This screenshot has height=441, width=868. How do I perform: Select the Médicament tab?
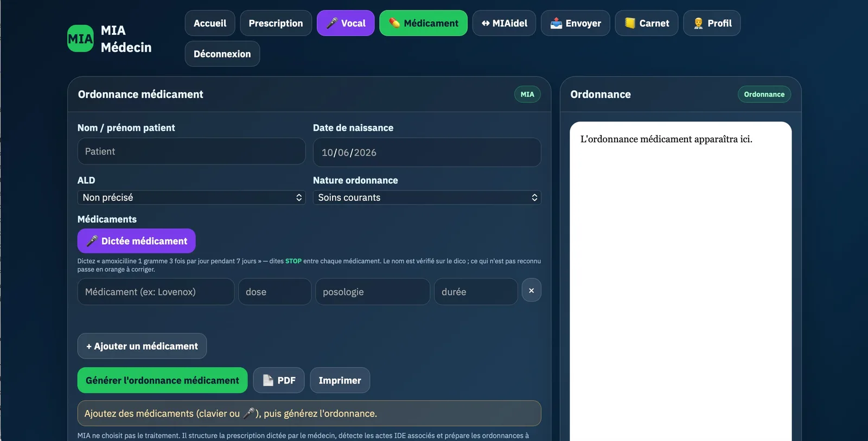pos(423,23)
